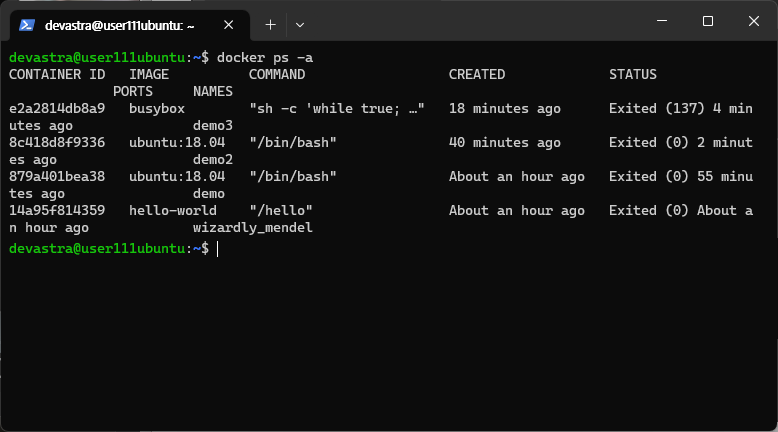778x432 pixels.
Task: Maximize the terminal window
Action: [x=708, y=21]
